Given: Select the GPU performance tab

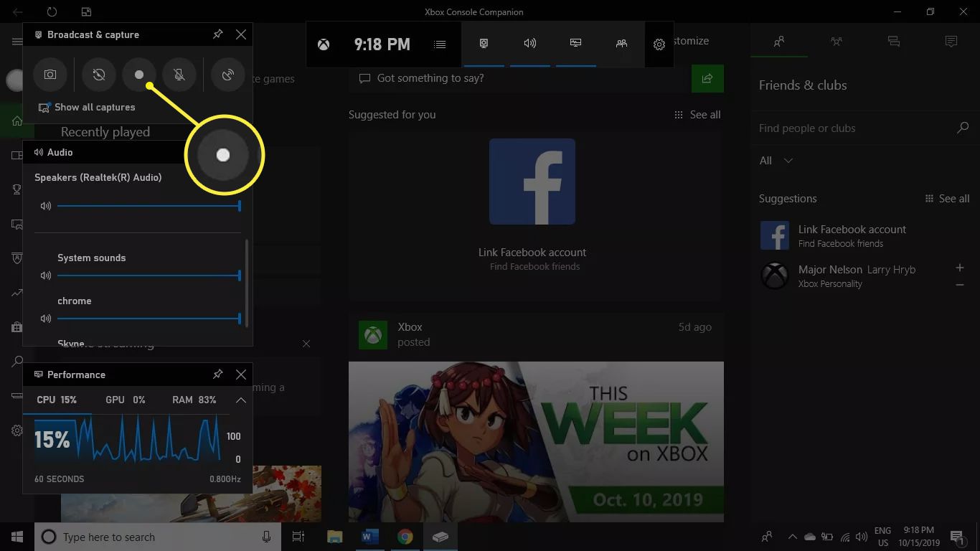Looking at the screenshot, I should pos(126,400).
